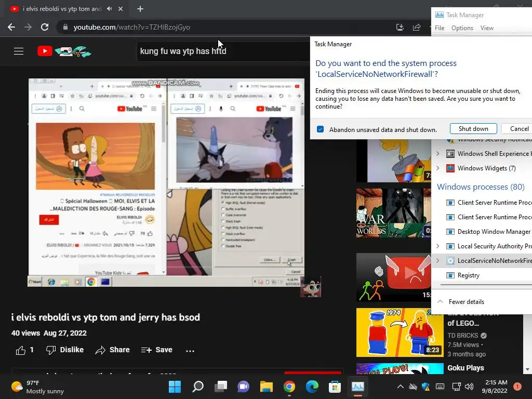Click the YouTube search field

point(223,51)
